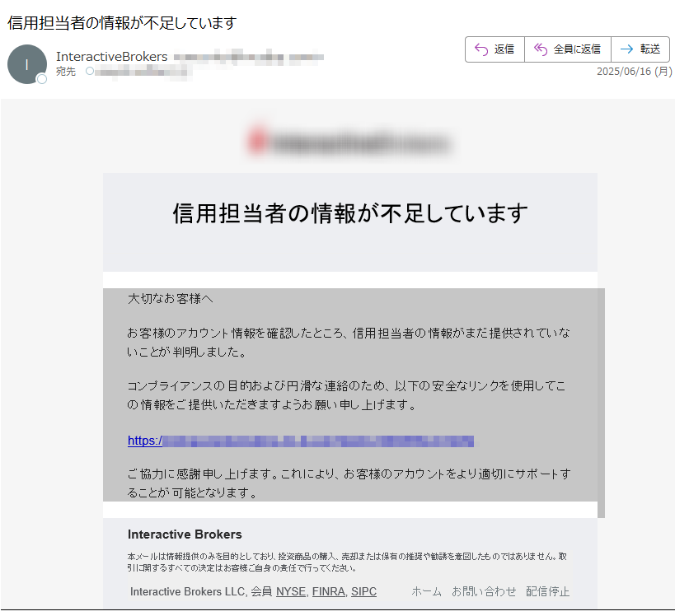The height and width of the screenshot is (616, 675).
Task: Click the date 2025/06/16 (月)
Action: pos(634,72)
